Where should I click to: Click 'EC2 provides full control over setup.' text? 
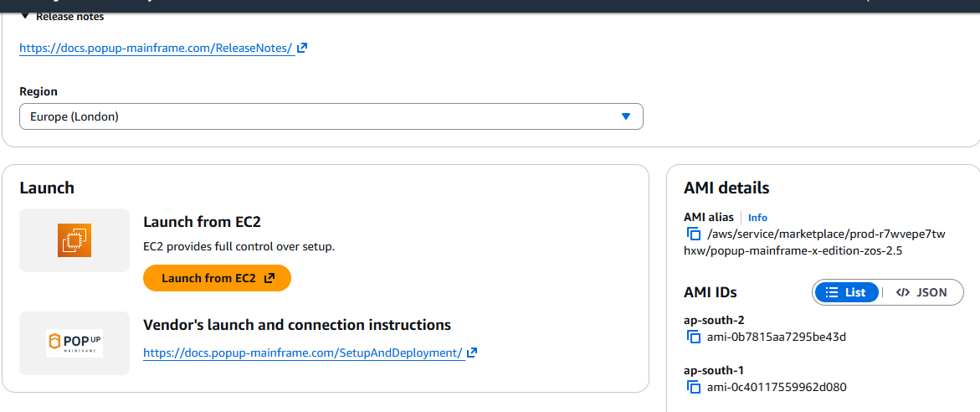coord(239,246)
